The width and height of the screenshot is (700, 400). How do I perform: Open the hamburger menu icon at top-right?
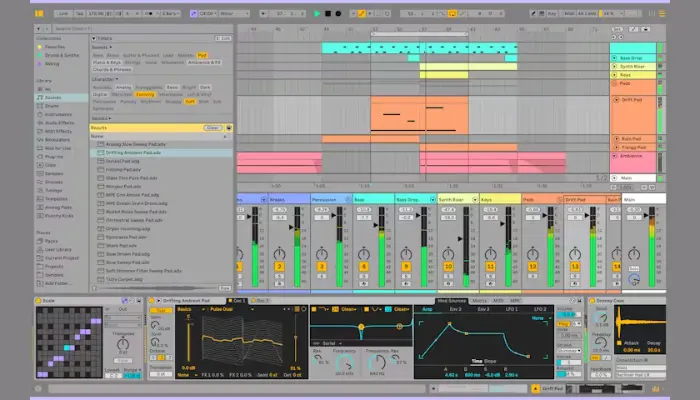click(662, 14)
